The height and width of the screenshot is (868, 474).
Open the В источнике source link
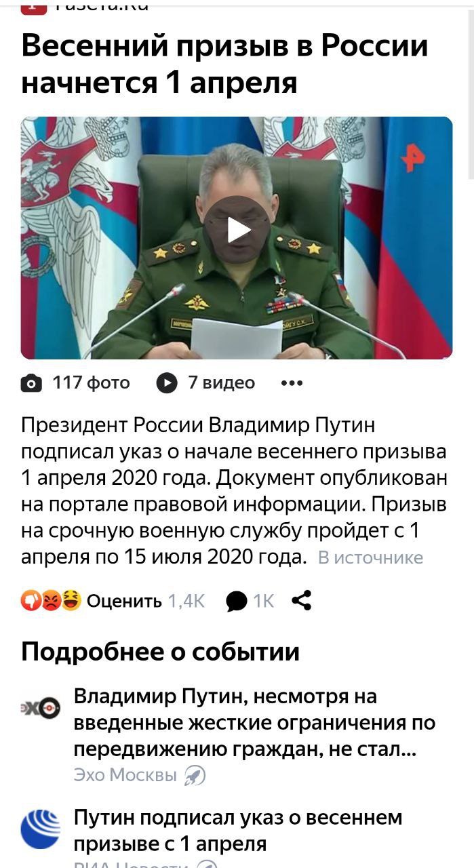click(x=370, y=557)
